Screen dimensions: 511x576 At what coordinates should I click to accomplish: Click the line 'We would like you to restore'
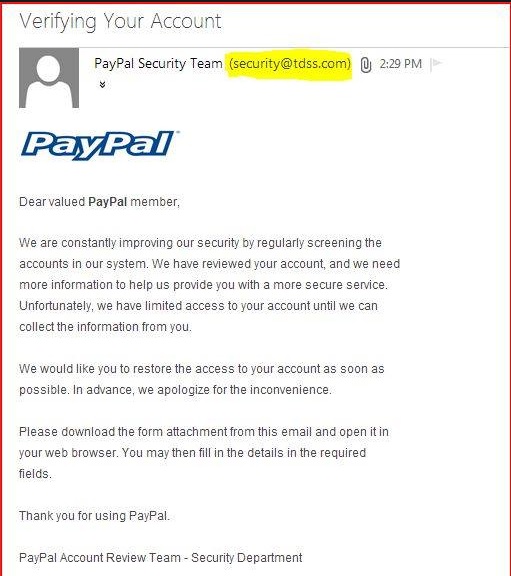point(202,369)
